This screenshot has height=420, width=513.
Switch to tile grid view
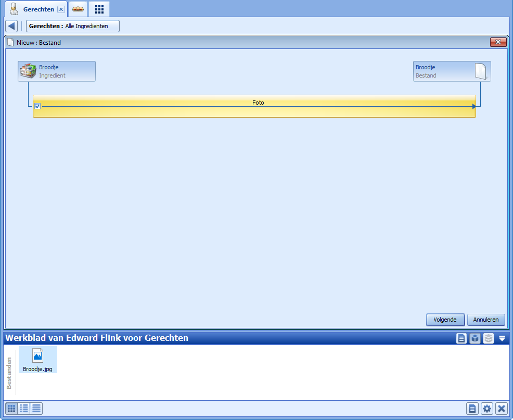click(11, 409)
